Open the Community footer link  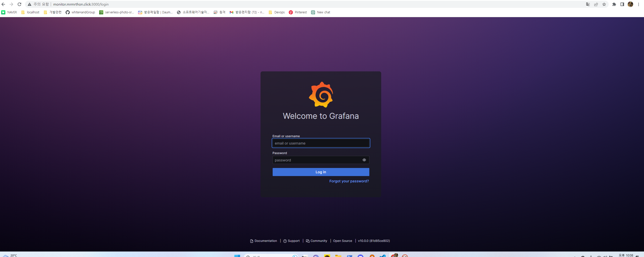[317, 241]
